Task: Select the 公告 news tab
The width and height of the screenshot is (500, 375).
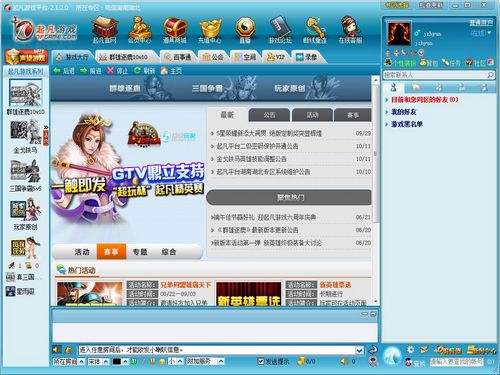Action: [269, 115]
